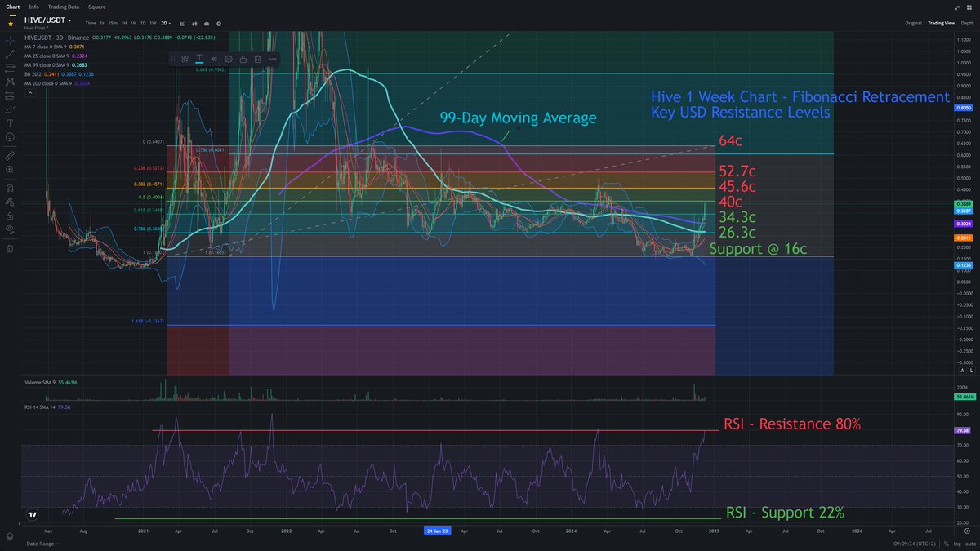Select the BB 20 2 indicator legend
The width and height of the screenshot is (980, 551).
click(x=59, y=74)
